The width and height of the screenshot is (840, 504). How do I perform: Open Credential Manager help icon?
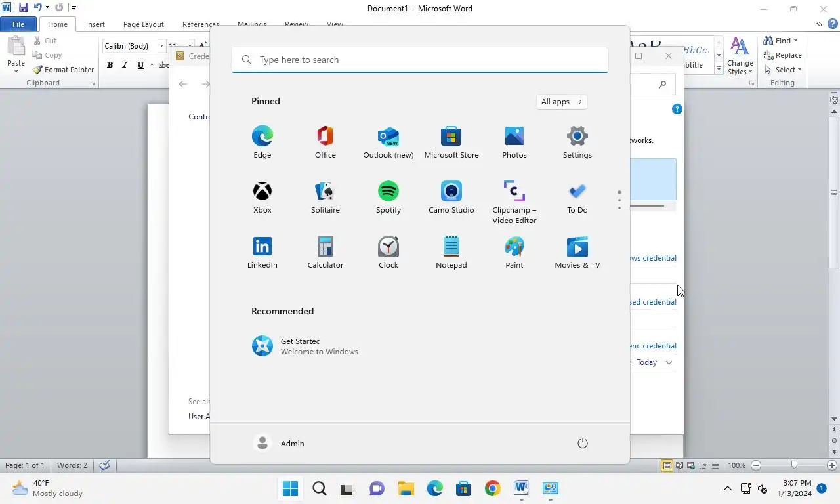pos(677,109)
